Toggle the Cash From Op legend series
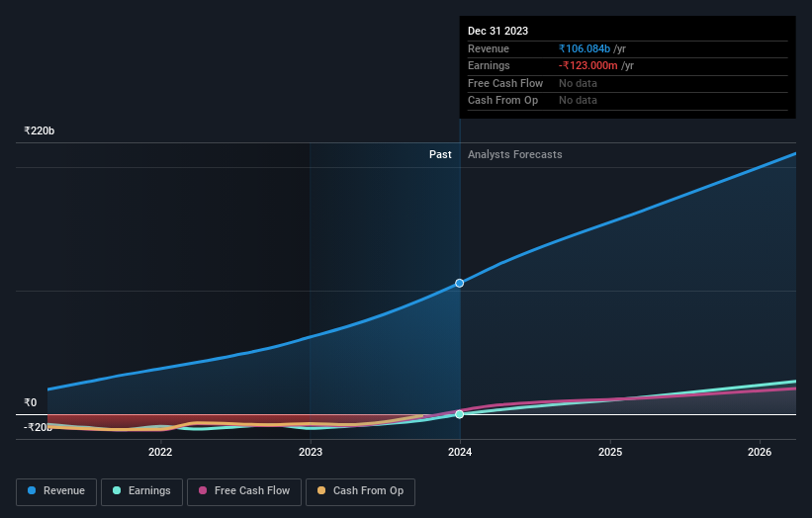The width and height of the screenshot is (812, 518). (x=360, y=491)
